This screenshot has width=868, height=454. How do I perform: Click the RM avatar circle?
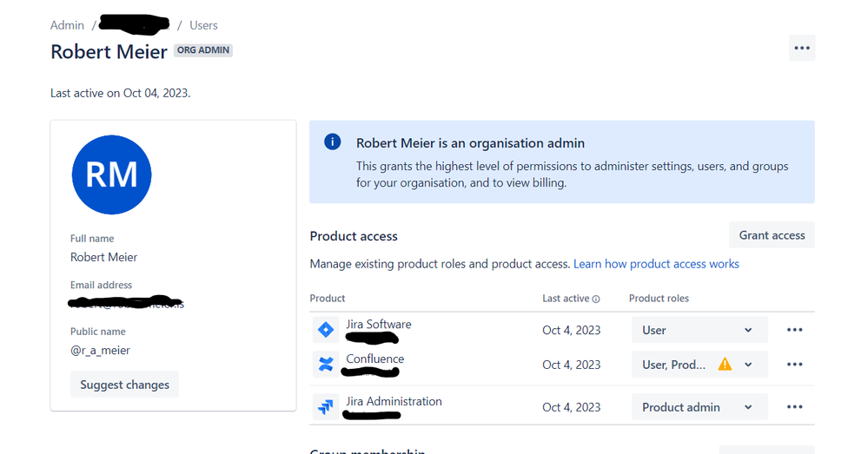111,174
